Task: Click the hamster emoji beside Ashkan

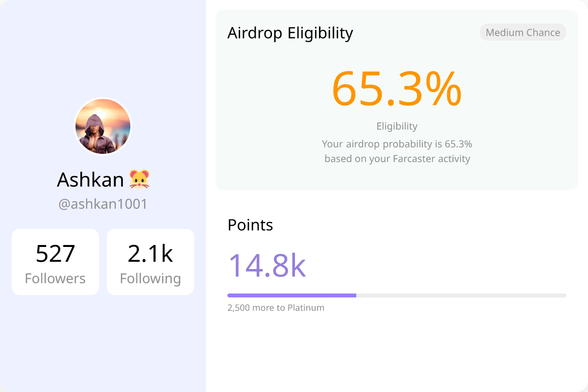Action: tap(139, 180)
